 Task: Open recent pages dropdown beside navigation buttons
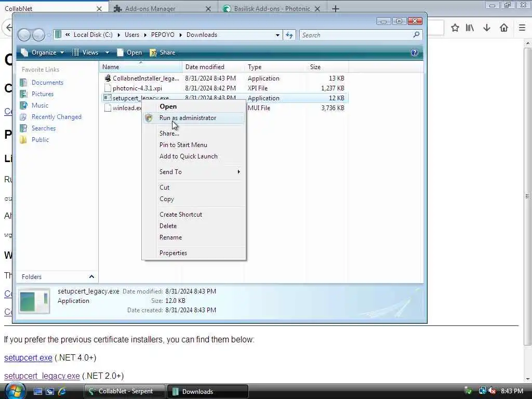49,35
